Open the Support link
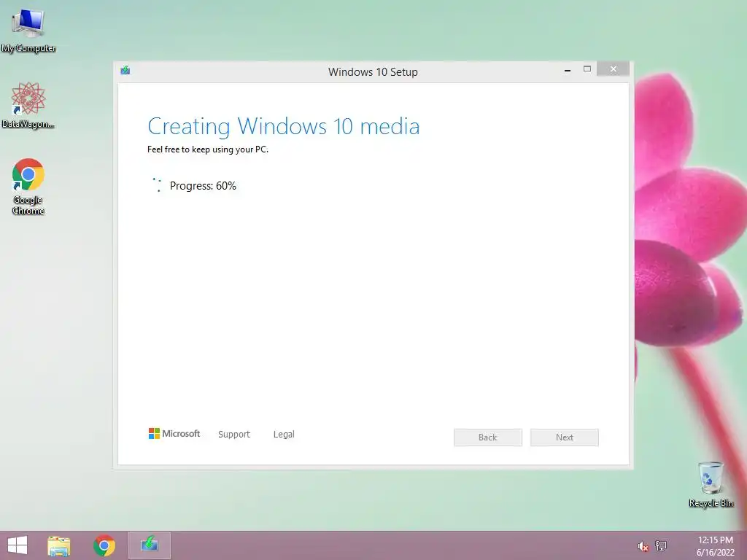The image size is (747, 560). point(234,435)
